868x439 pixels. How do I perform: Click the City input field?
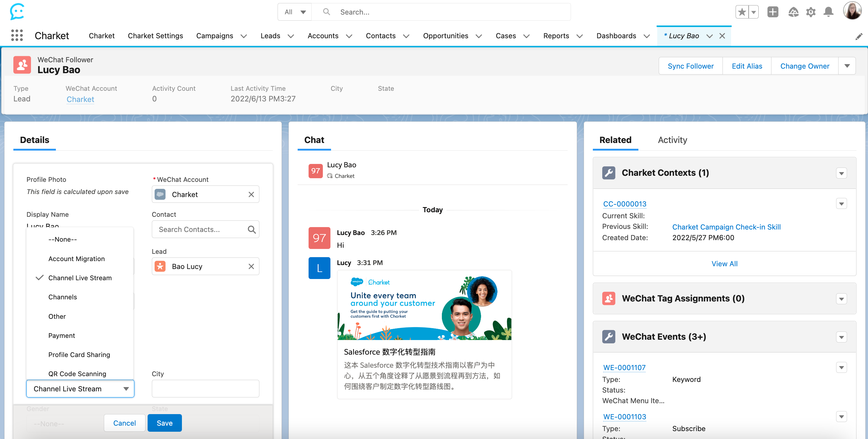pyautogui.click(x=205, y=389)
